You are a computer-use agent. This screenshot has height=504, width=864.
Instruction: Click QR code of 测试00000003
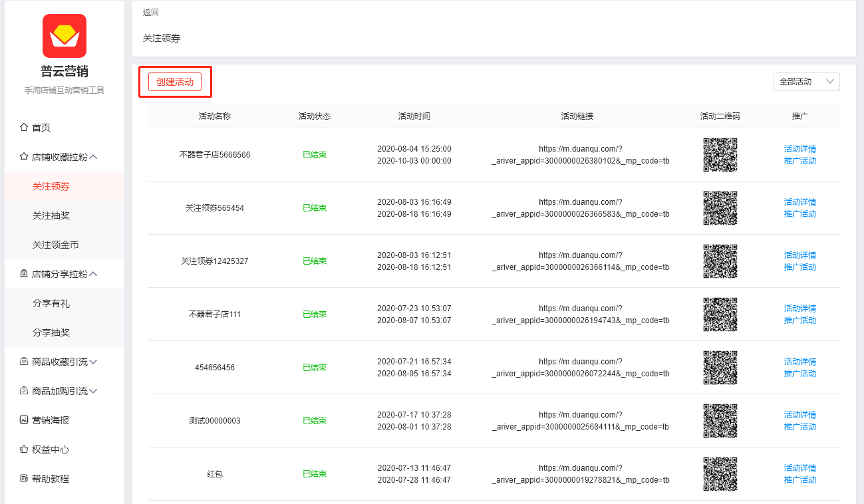720,421
